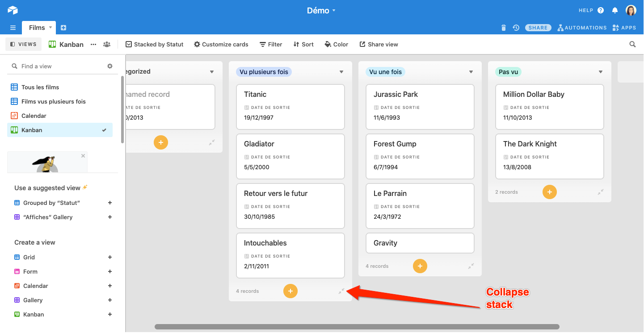Create a new Form view
Viewport: 644px width, 333px height.
[110, 271]
